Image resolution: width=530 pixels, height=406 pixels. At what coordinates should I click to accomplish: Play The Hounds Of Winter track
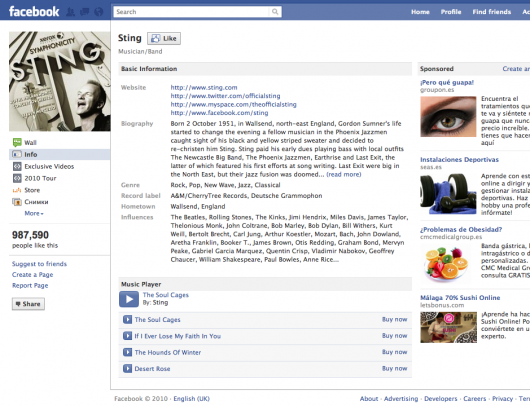[x=127, y=352]
